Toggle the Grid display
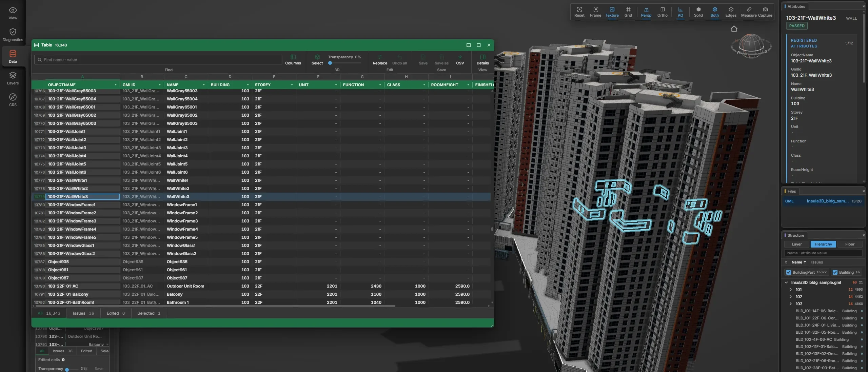Viewport: 868px width, 372px height. coord(628,12)
